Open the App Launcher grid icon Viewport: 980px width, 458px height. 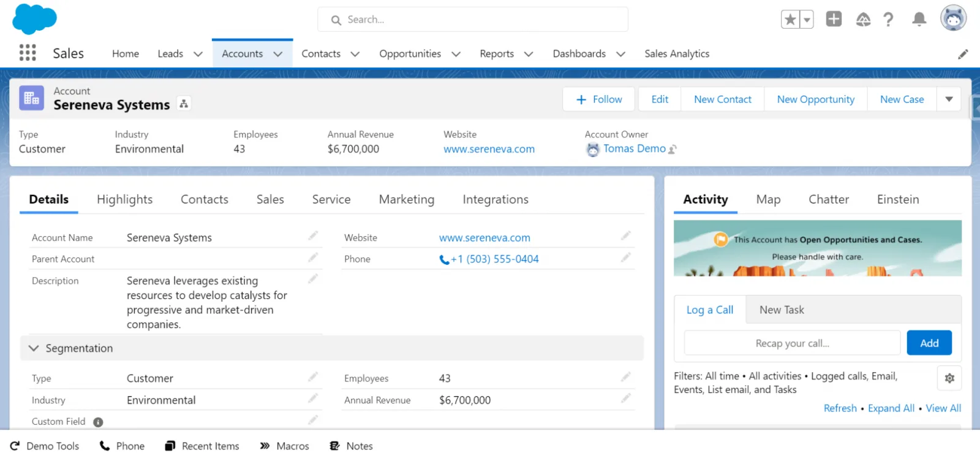28,53
